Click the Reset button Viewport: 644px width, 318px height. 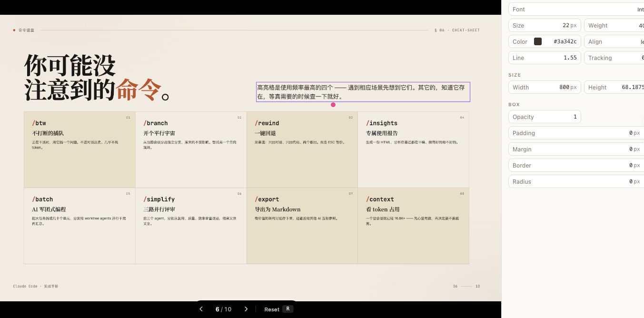coord(272,309)
